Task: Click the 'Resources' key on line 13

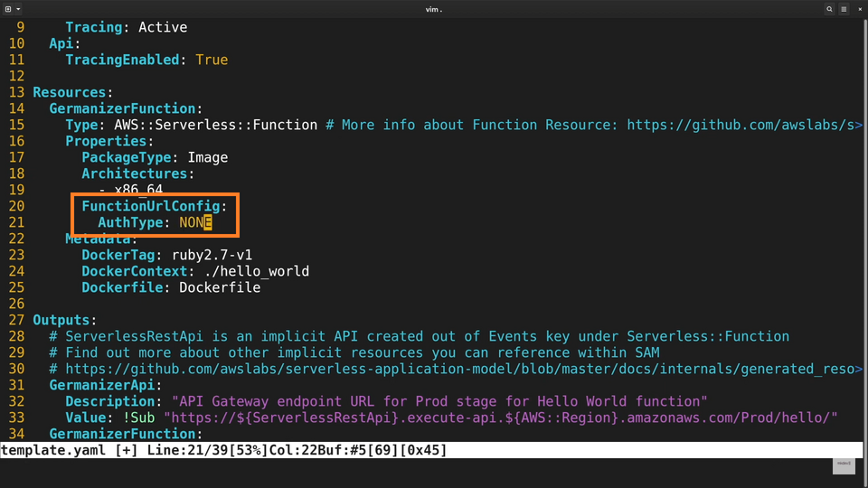Action: (70, 92)
